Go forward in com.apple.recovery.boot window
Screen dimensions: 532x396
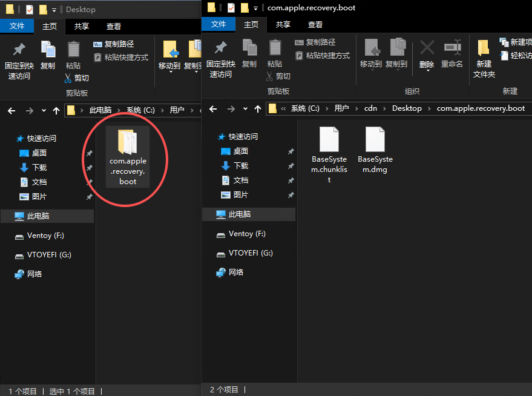coord(231,109)
